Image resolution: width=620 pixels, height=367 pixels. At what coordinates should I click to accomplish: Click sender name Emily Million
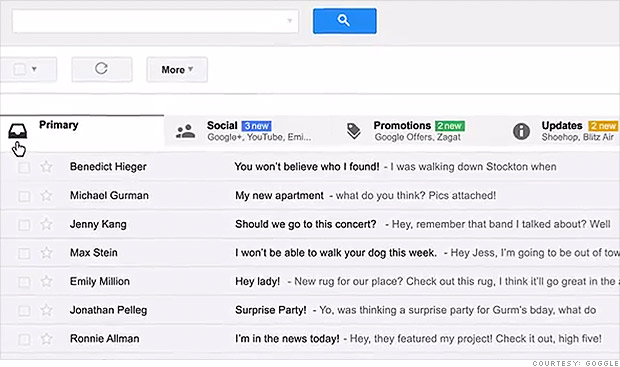pyautogui.click(x=100, y=281)
